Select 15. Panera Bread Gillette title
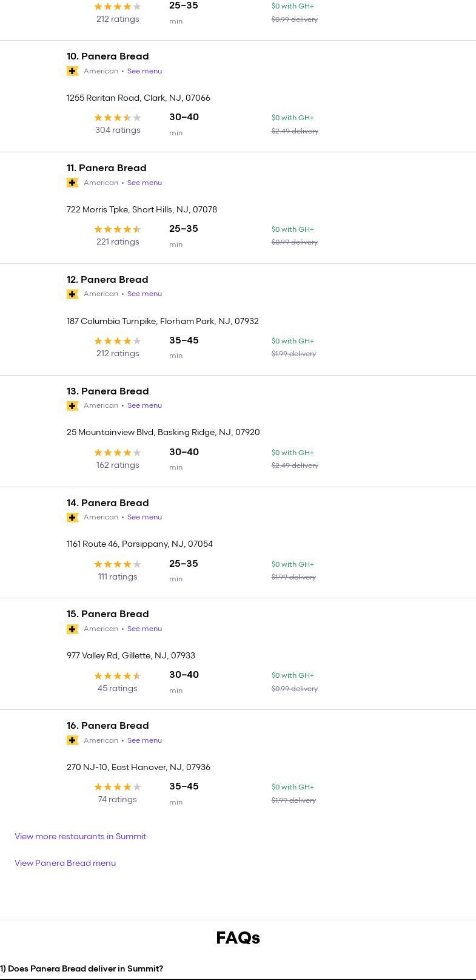 108,614
